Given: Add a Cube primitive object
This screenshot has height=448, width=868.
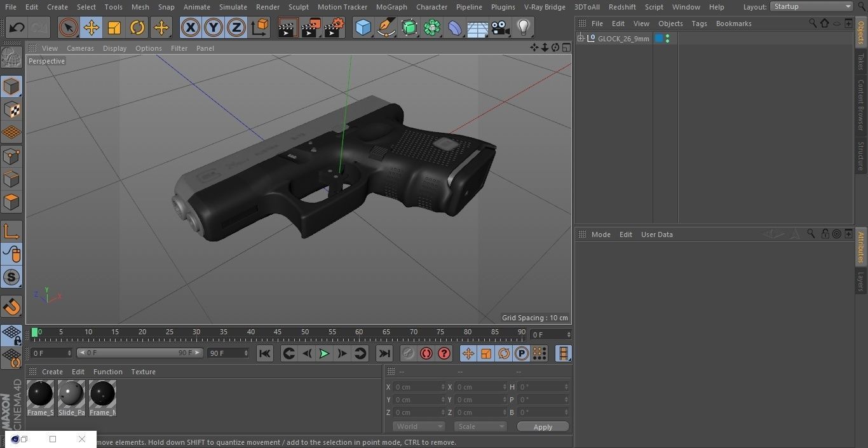Looking at the screenshot, I should pos(363,28).
